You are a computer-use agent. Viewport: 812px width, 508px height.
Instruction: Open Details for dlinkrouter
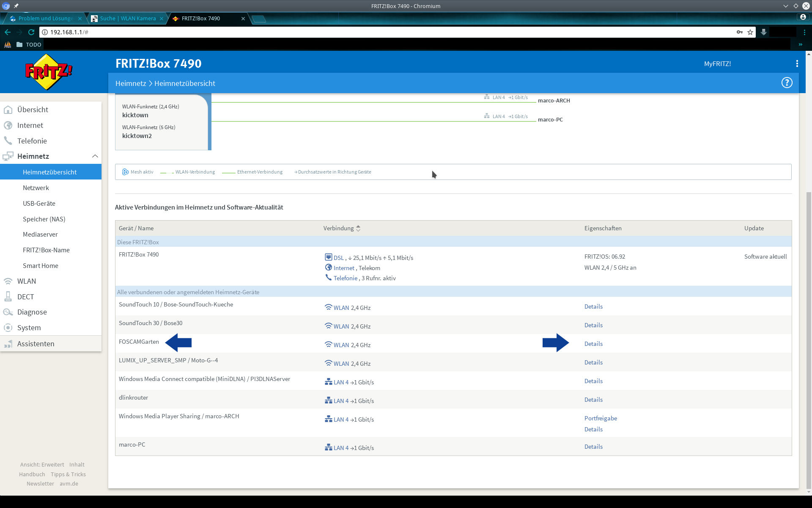[x=593, y=400]
